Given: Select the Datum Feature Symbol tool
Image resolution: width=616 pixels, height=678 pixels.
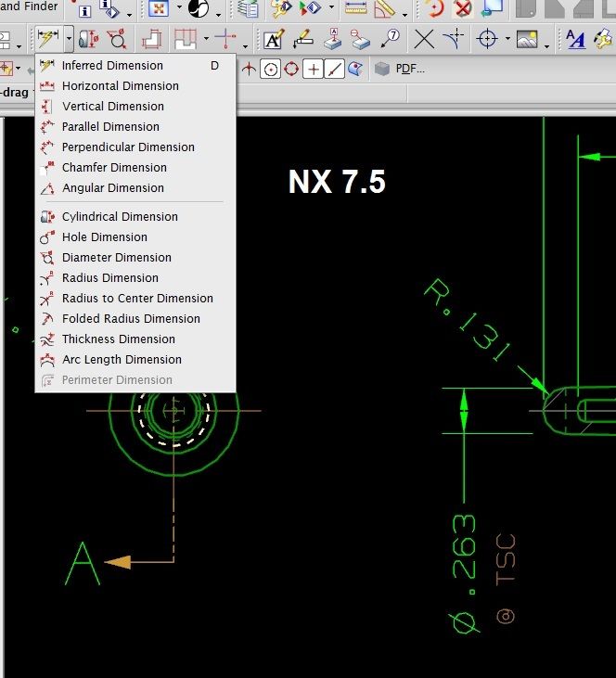Looking at the screenshot, I should pos(333,39).
